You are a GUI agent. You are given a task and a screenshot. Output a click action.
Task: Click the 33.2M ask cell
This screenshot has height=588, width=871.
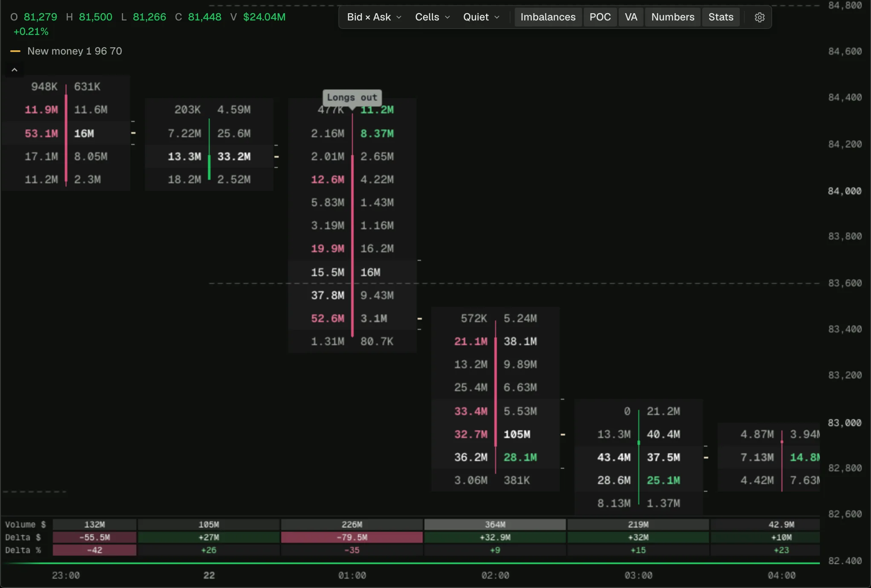(234, 156)
